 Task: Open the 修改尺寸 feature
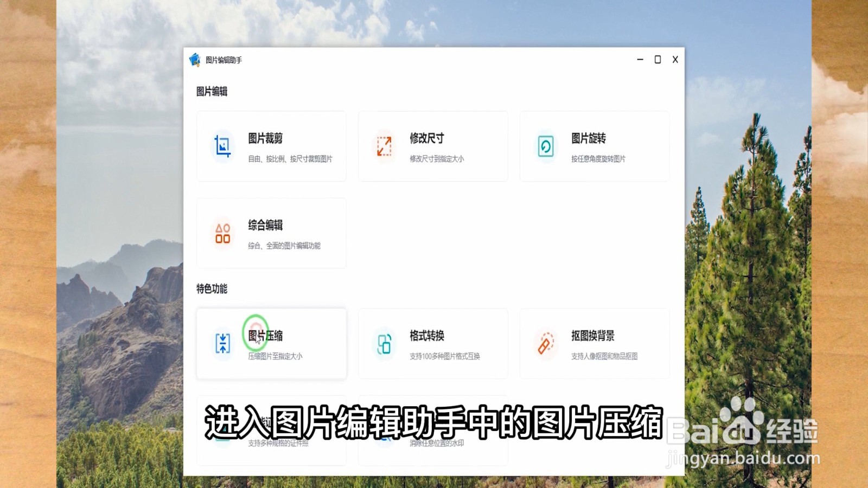(433, 147)
